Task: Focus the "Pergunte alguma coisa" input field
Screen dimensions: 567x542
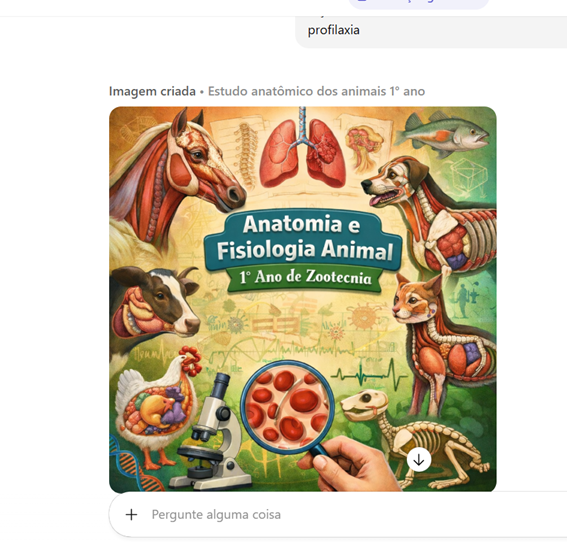Action: pyautogui.click(x=338, y=515)
